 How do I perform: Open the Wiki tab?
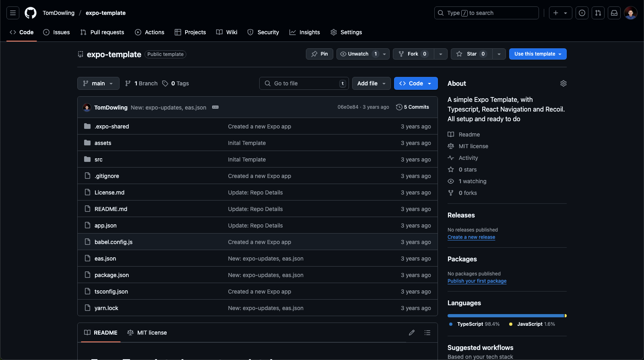pos(227,32)
